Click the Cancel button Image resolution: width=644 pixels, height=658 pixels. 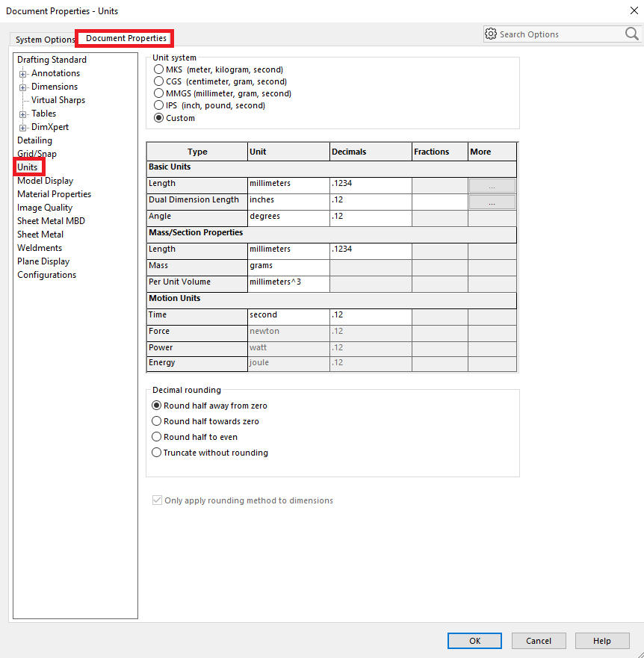[x=538, y=641]
